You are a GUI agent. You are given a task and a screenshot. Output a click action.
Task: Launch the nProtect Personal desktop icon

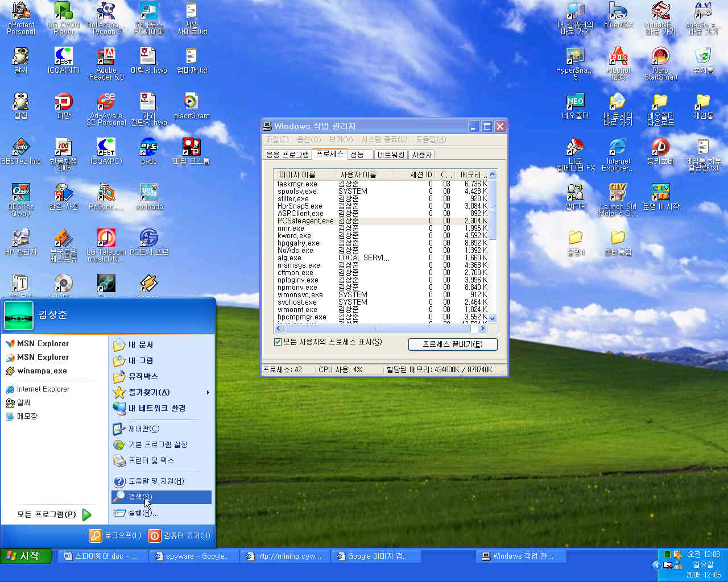21,11
